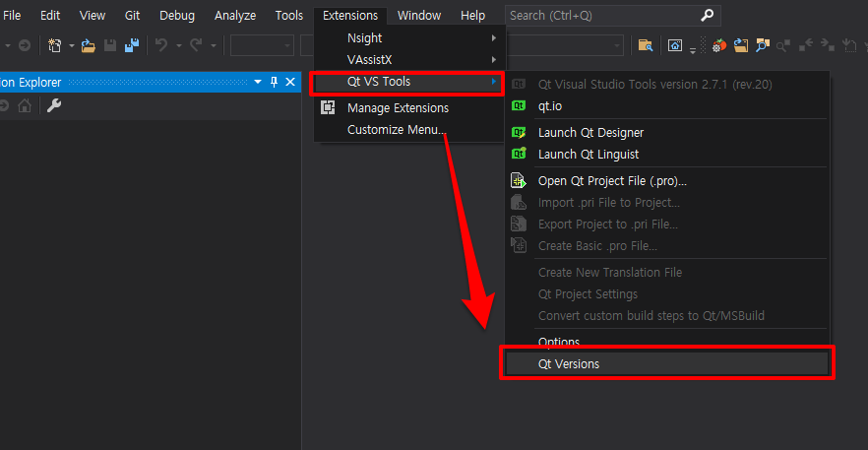Close the Solution Explorer panel
The image size is (868, 450).
290,82
